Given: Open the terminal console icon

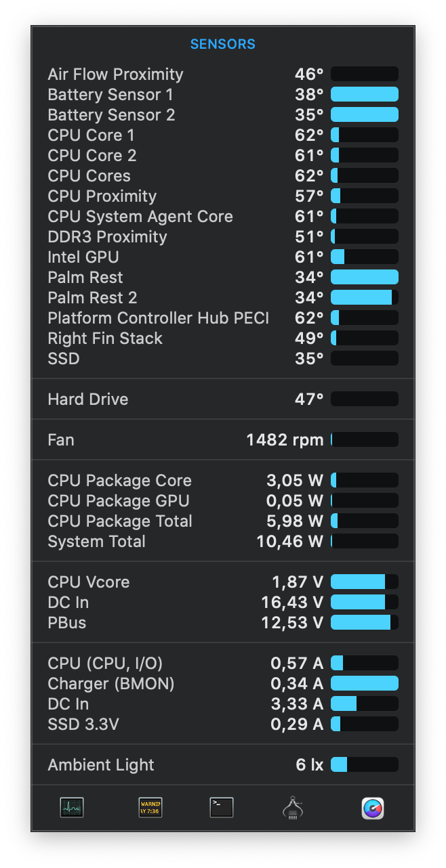Looking at the screenshot, I should coord(220,806).
